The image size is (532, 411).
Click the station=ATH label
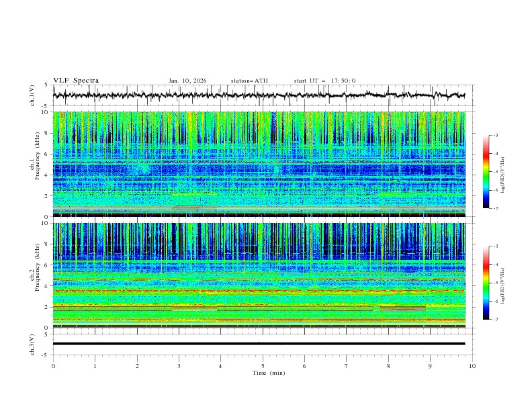(249, 81)
